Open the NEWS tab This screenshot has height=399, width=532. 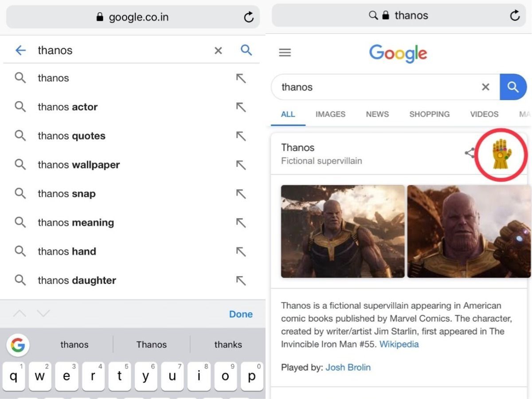(x=377, y=114)
